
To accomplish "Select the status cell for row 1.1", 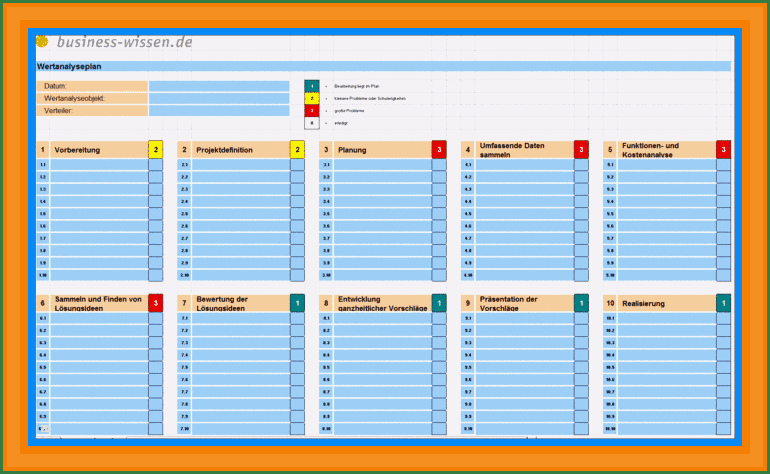I will 155,165.
